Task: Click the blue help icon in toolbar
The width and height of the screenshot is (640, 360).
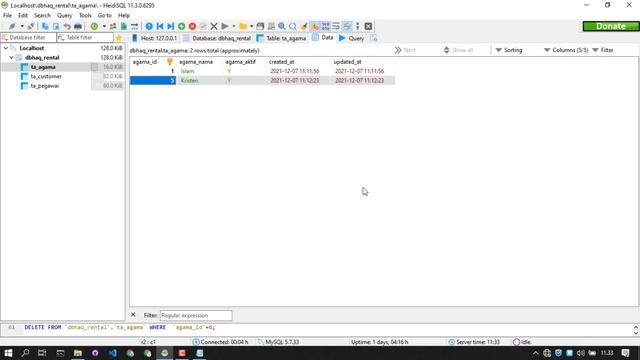Action: point(149,26)
